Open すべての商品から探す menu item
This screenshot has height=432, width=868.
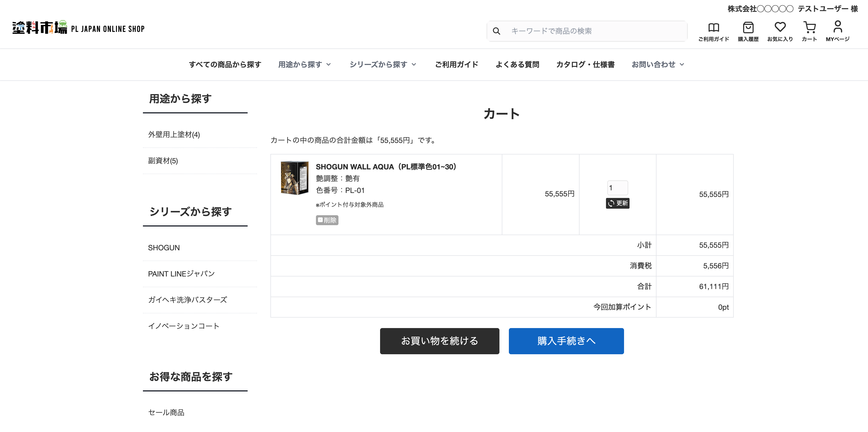[225, 64]
